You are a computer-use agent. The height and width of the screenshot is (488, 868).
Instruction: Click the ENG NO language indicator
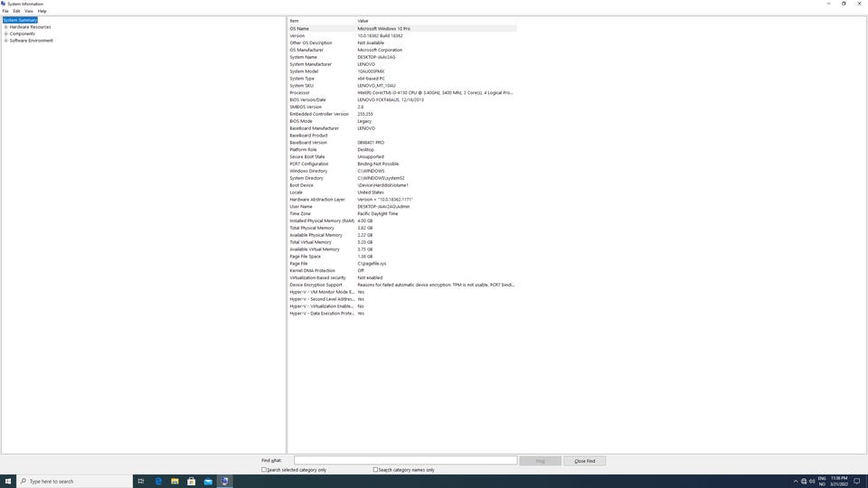[x=822, y=482]
